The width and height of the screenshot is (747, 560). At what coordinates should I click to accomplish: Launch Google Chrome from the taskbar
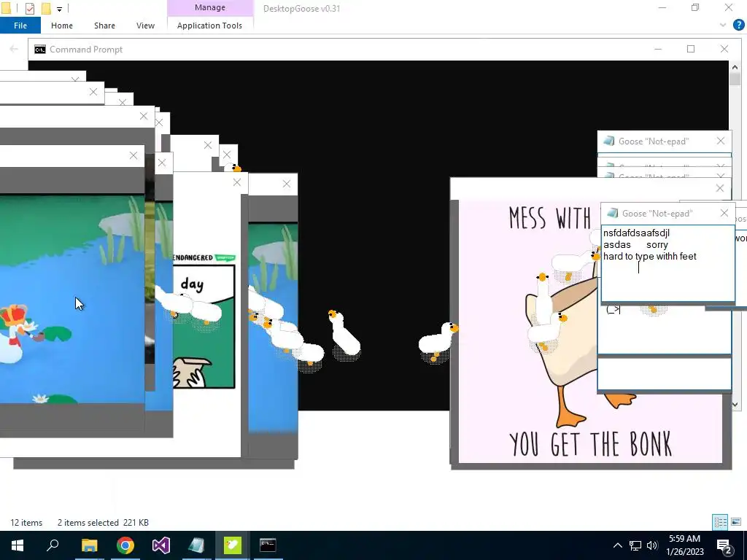pyautogui.click(x=125, y=545)
